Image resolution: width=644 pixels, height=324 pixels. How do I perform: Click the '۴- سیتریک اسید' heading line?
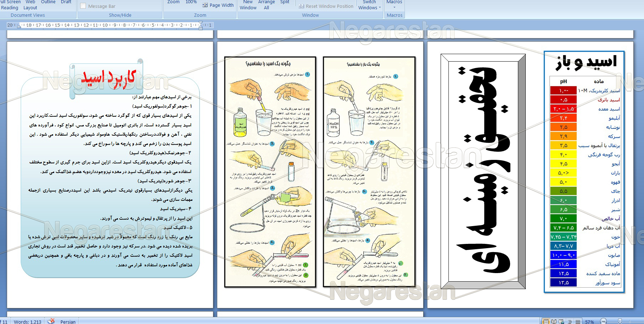click(176, 209)
